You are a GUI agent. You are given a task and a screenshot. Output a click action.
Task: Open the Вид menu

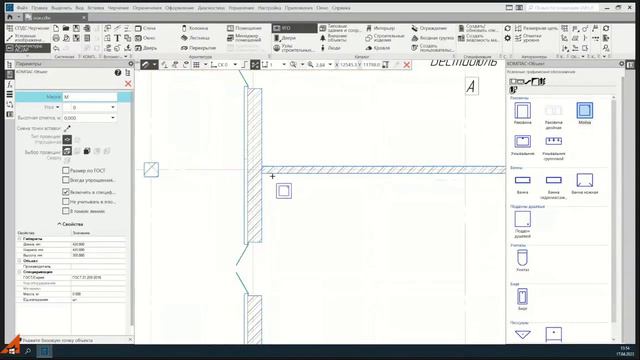click(80, 8)
